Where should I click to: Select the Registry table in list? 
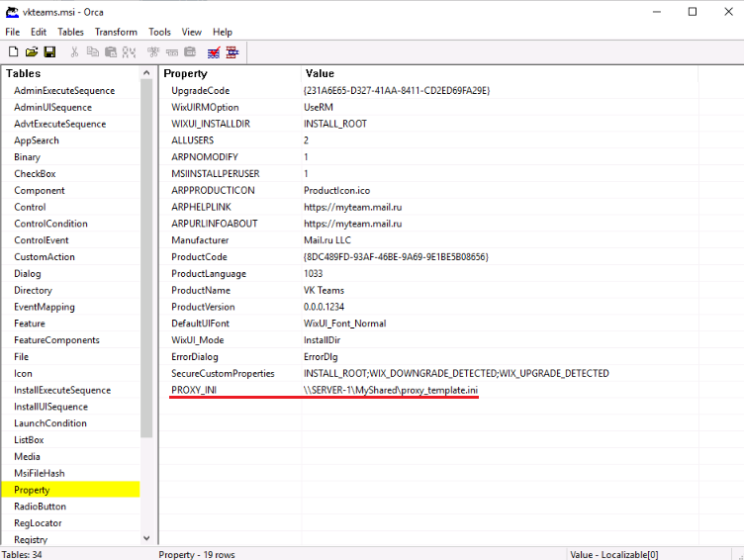point(31,539)
